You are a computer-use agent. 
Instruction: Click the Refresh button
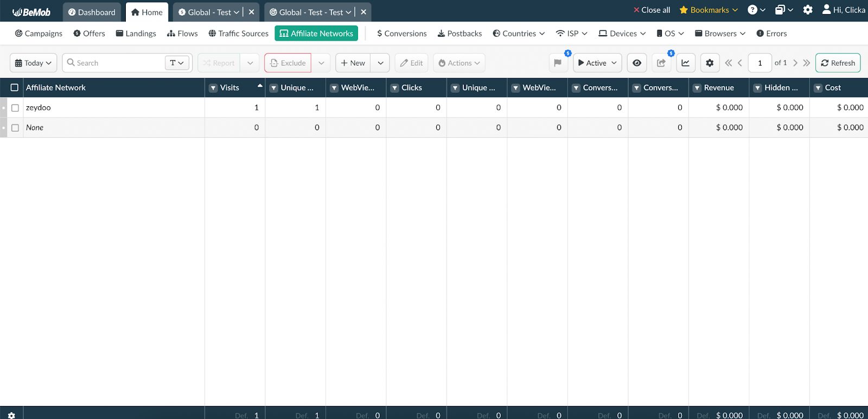838,63
